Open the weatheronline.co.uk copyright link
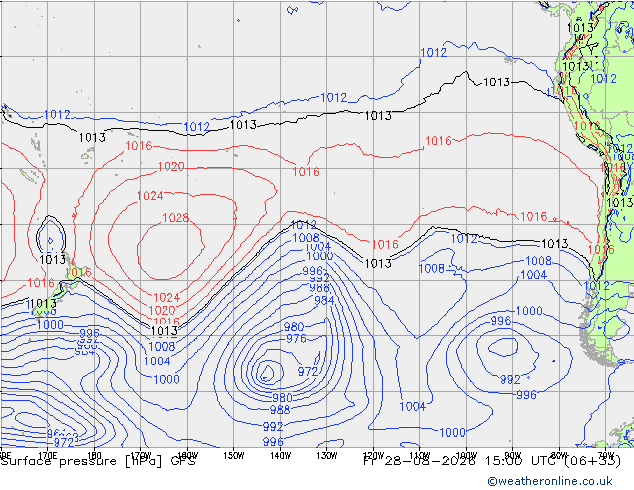 [550, 481]
